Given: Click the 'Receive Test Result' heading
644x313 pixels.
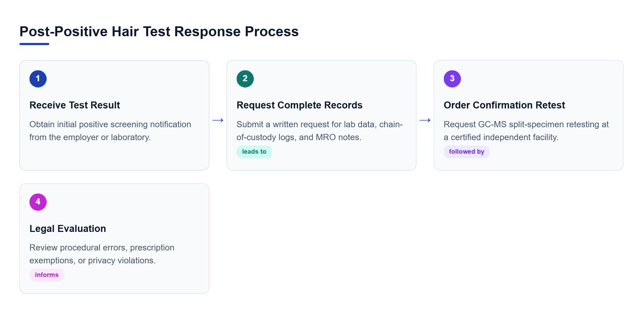Looking at the screenshot, I should [x=75, y=105].
